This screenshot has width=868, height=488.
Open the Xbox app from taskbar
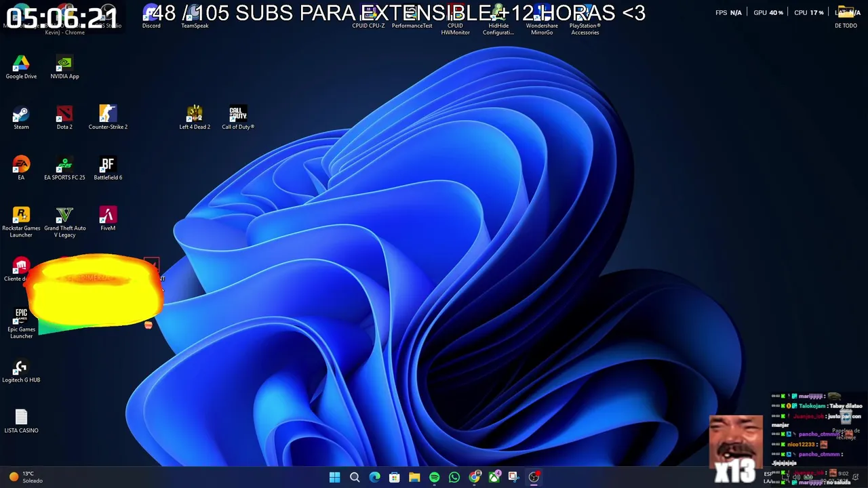(494, 477)
